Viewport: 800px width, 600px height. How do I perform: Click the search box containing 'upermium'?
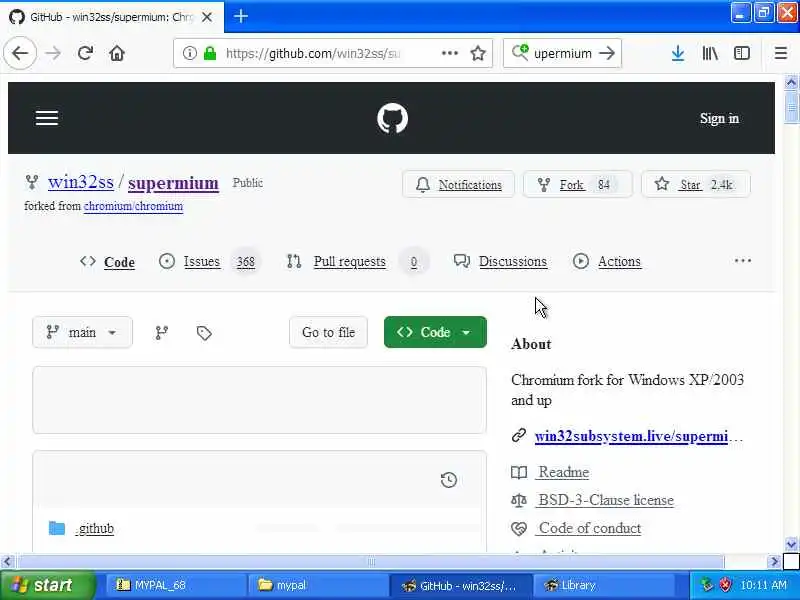coord(562,53)
